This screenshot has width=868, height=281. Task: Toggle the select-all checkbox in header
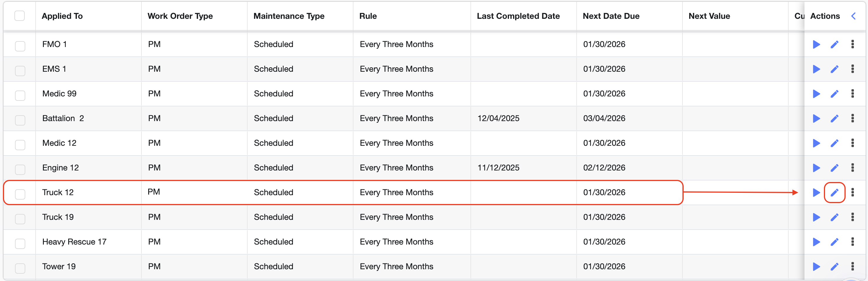coord(19,16)
